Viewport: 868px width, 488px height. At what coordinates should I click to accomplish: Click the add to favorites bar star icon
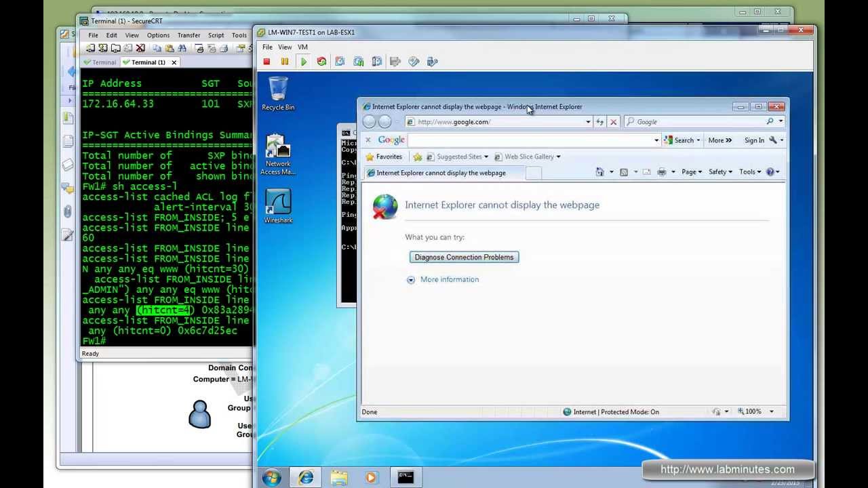pyautogui.click(x=418, y=157)
